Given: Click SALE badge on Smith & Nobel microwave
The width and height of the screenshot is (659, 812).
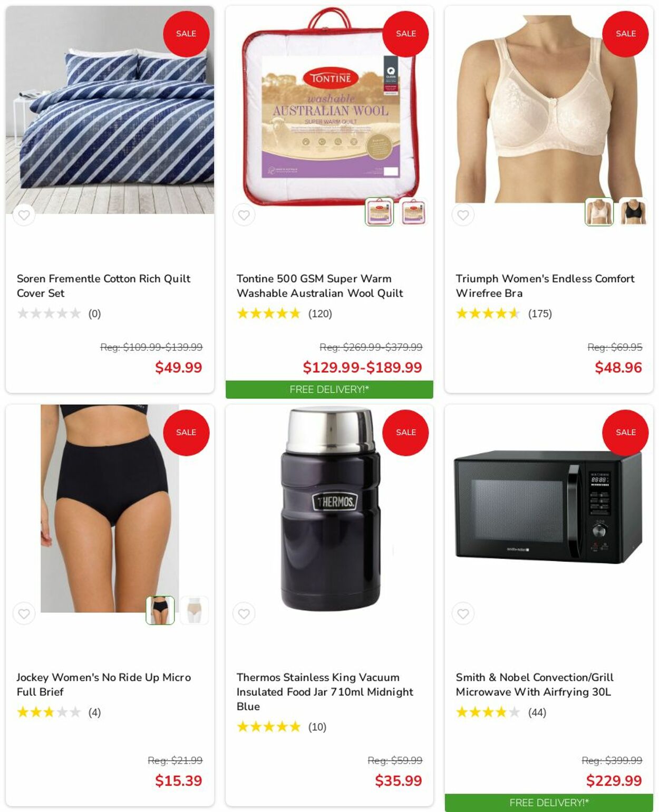Looking at the screenshot, I should [x=625, y=432].
